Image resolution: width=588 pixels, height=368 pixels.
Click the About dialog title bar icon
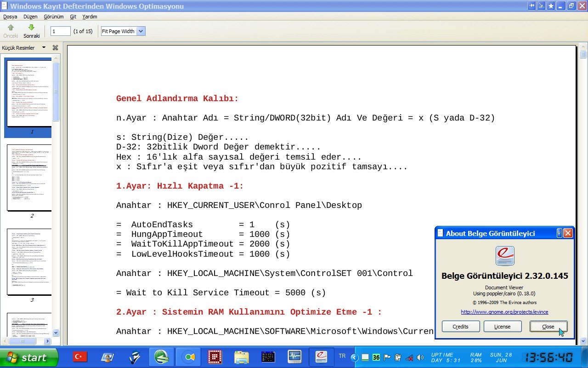[440, 233]
